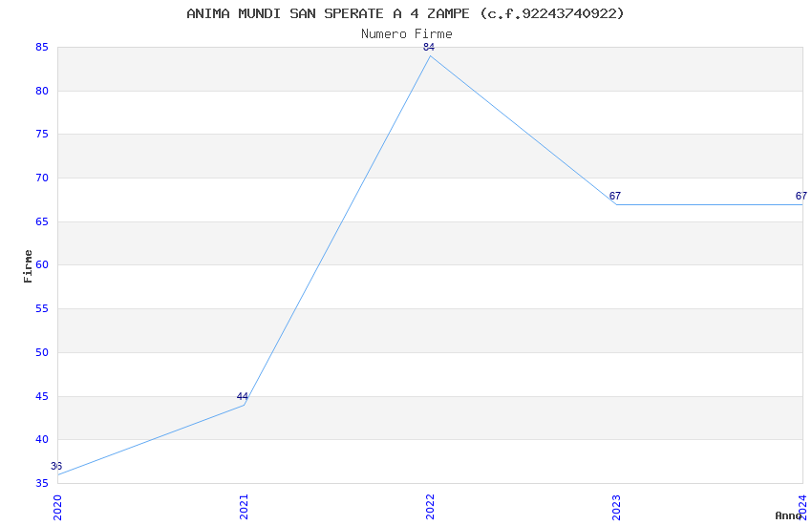Click the y-axis tick value 70
Image resolution: width=812 pixels, height=525 pixels.
42,178
